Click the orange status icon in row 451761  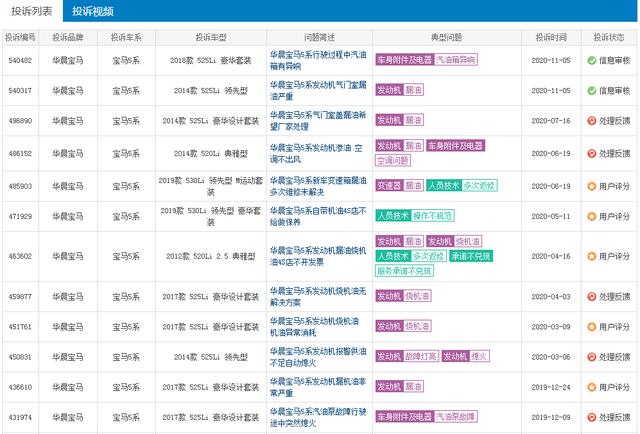pos(591,327)
